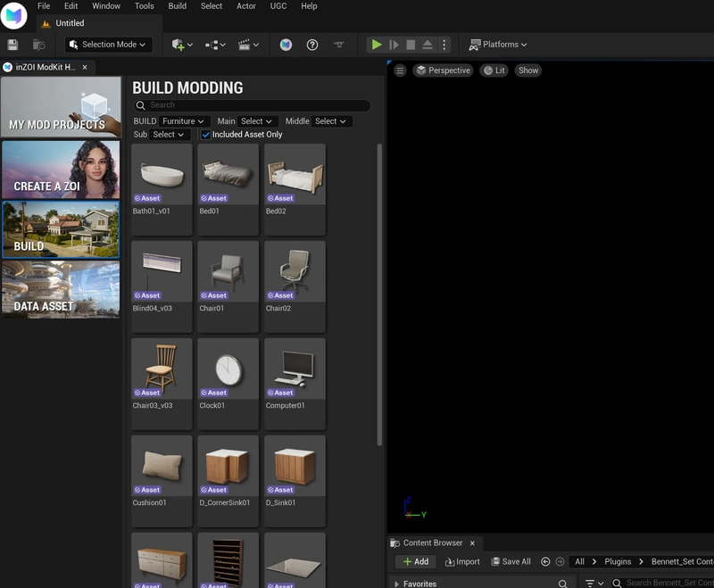The width and height of the screenshot is (714, 588).
Task: Open the viewport hamburger options menu
Action: (x=400, y=70)
